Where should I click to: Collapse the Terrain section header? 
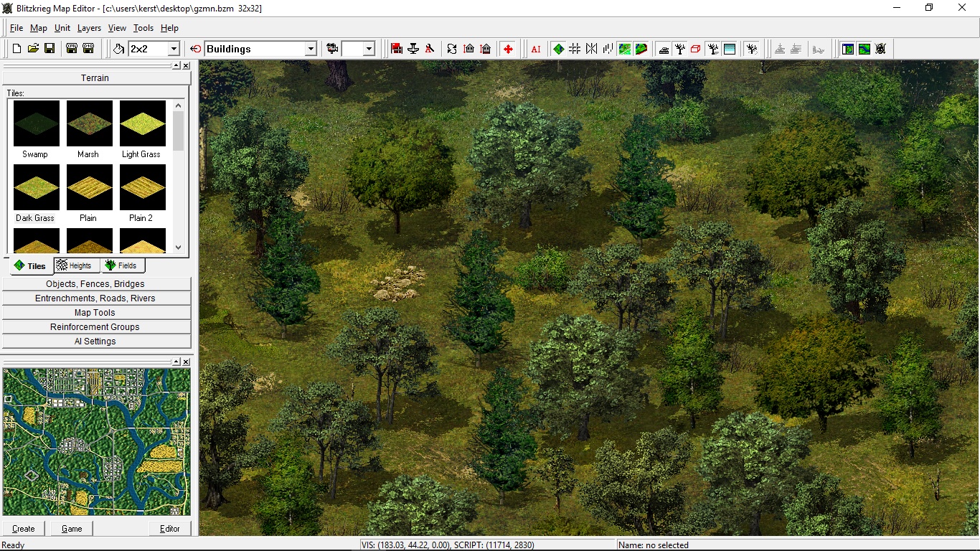[x=95, y=78]
